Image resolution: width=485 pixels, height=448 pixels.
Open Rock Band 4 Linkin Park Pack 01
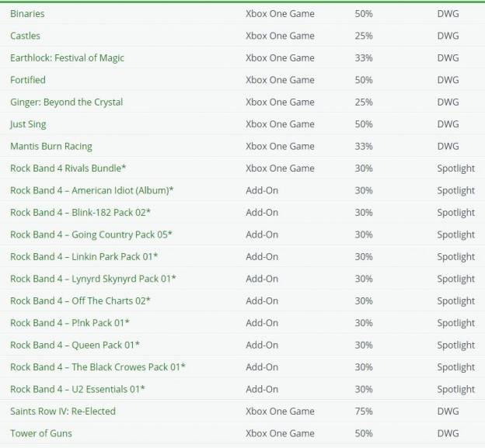[x=84, y=257]
